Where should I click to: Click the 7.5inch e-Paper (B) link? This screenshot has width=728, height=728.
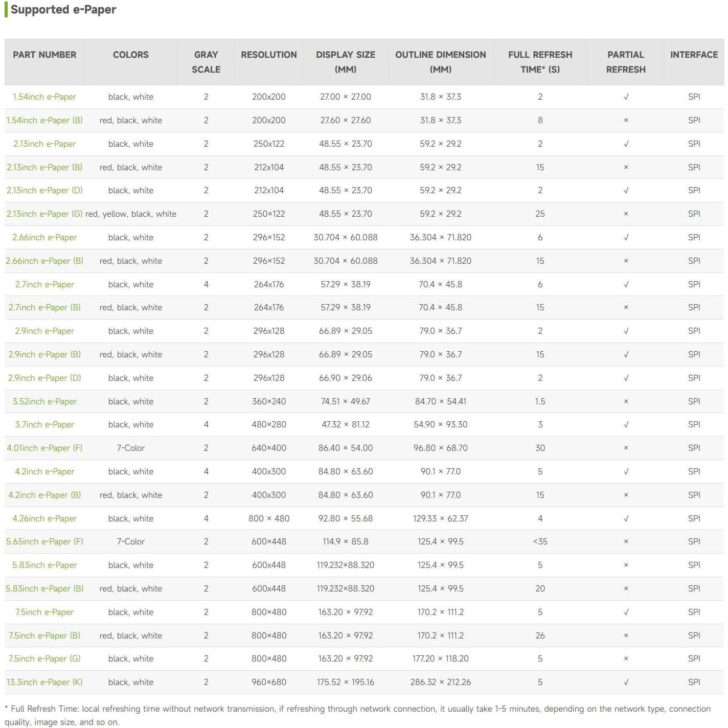(44, 636)
